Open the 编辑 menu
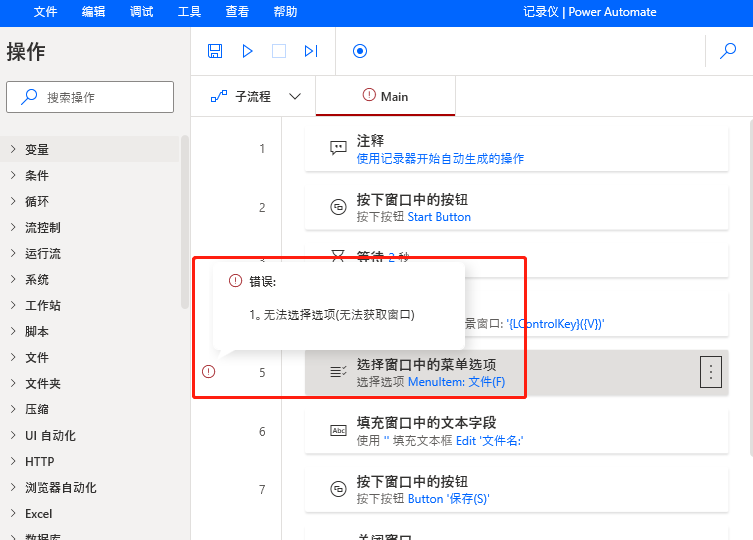Viewport: 753px width, 540px height. [x=93, y=12]
